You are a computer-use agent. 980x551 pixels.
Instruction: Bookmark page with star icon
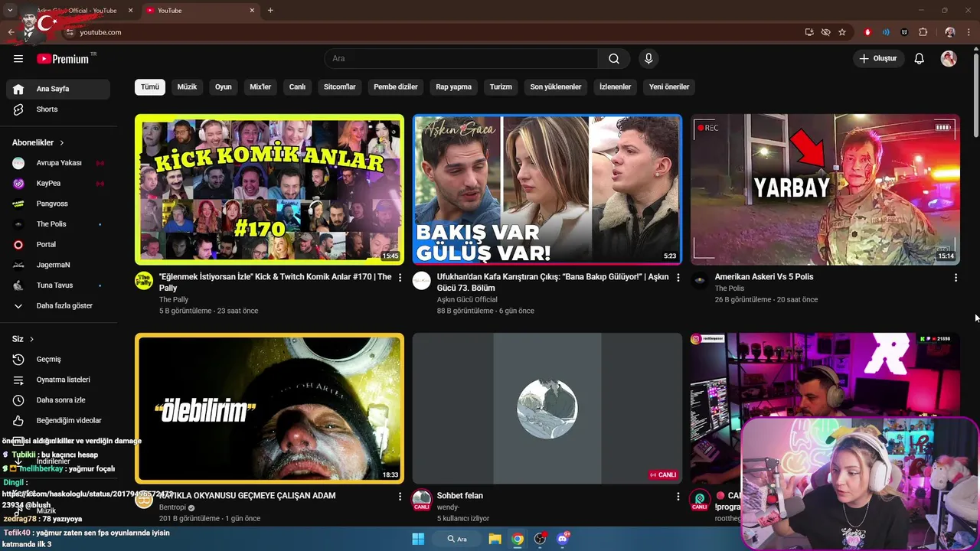point(842,32)
